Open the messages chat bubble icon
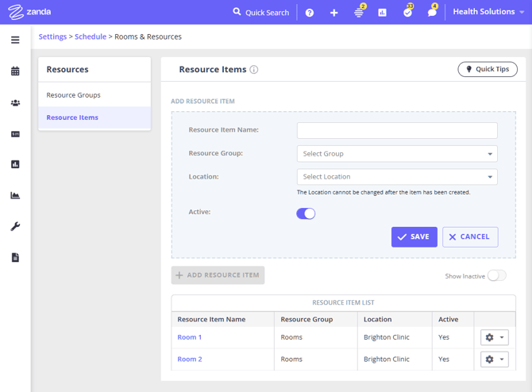Viewport: 532px width, 392px height. (432, 13)
